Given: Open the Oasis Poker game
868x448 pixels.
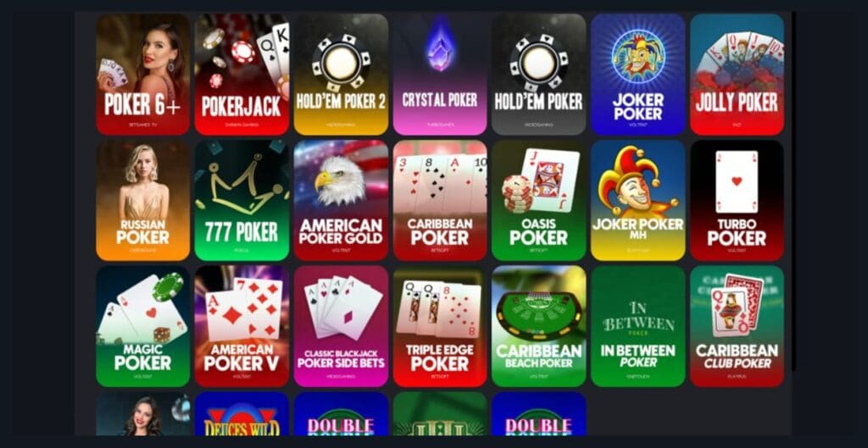Looking at the screenshot, I should tap(538, 200).
